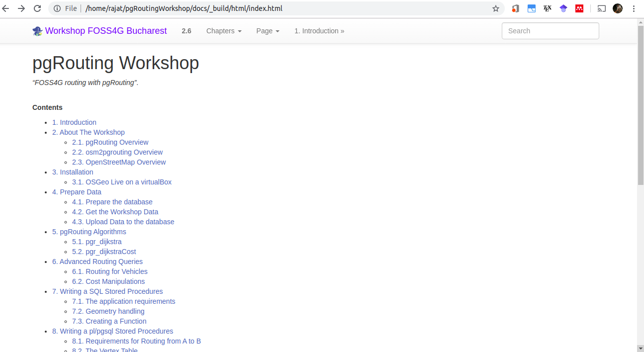Open the 3.1. OSGeo Live on virtualBox link

pyautogui.click(x=121, y=181)
